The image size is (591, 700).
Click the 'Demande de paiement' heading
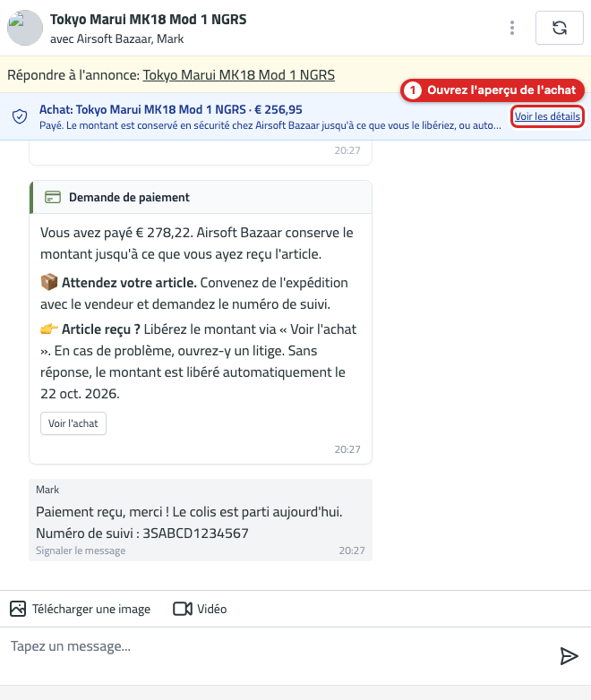click(x=129, y=197)
